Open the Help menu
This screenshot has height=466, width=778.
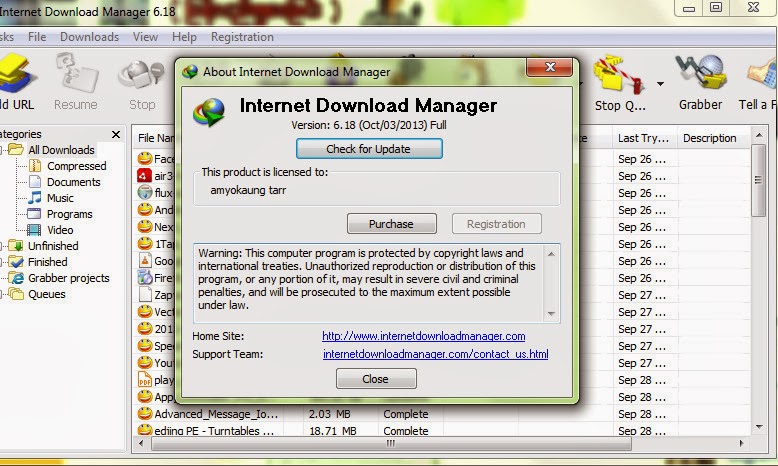tap(184, 37)
